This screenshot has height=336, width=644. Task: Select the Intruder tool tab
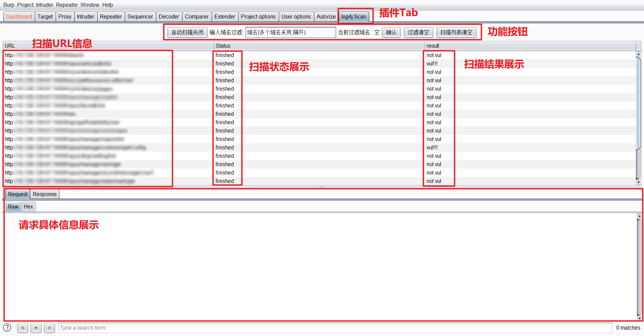tap(86, 17)
